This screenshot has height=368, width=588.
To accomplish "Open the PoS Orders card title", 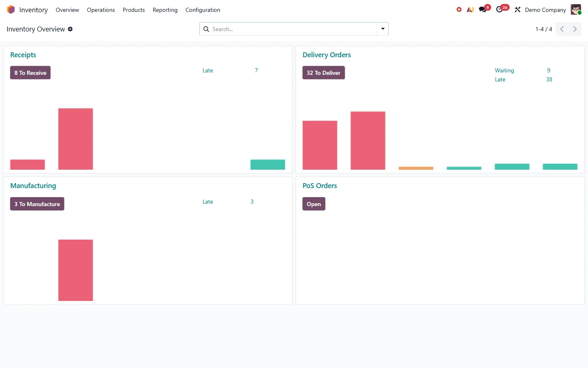I will pos(320,186).
